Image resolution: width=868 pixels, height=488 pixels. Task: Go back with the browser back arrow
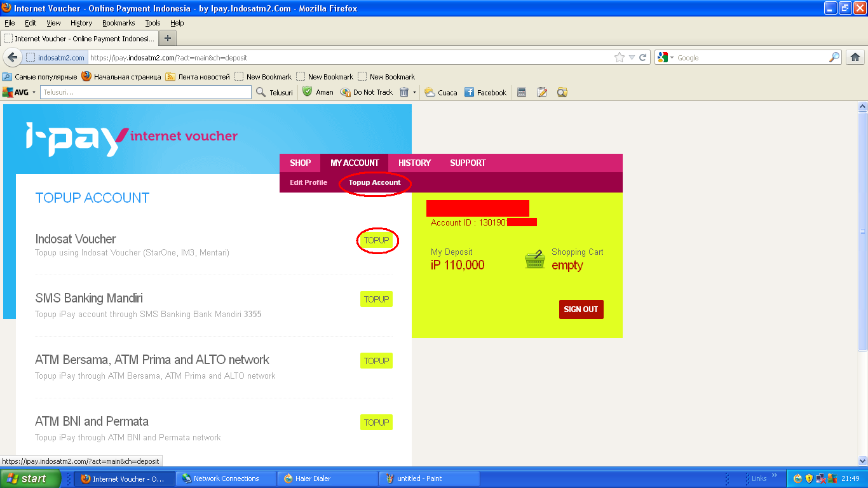[x=12, y=57]
